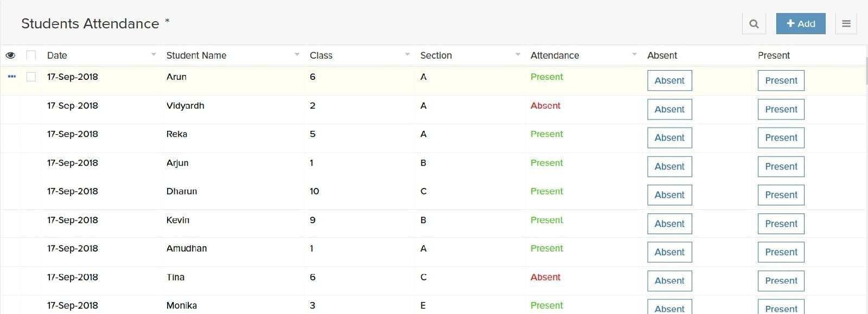Mark Tina as Present
The height and width of the screenshot is (314, 868).
[x=781, y=281]
